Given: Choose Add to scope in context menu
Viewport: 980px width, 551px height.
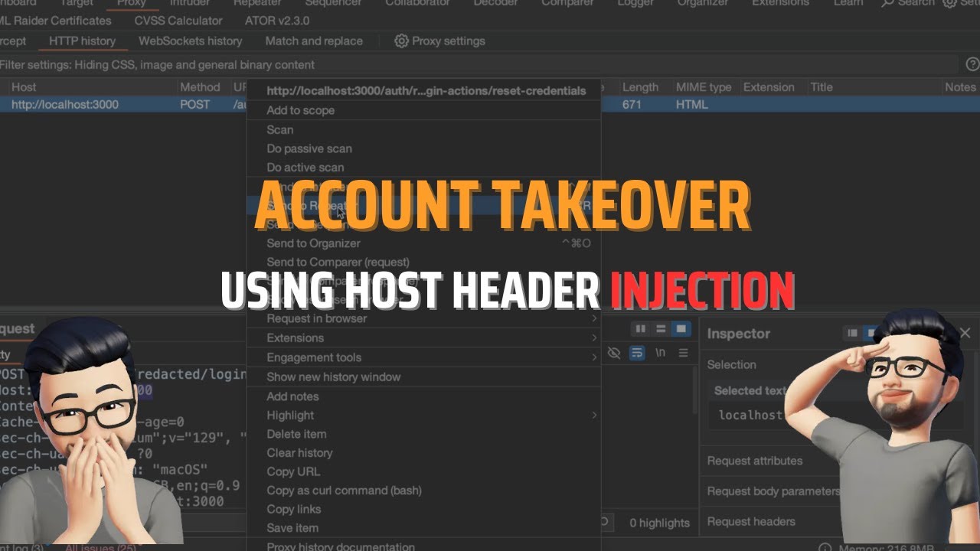Looking at the screenshot, I should point(300,110).
